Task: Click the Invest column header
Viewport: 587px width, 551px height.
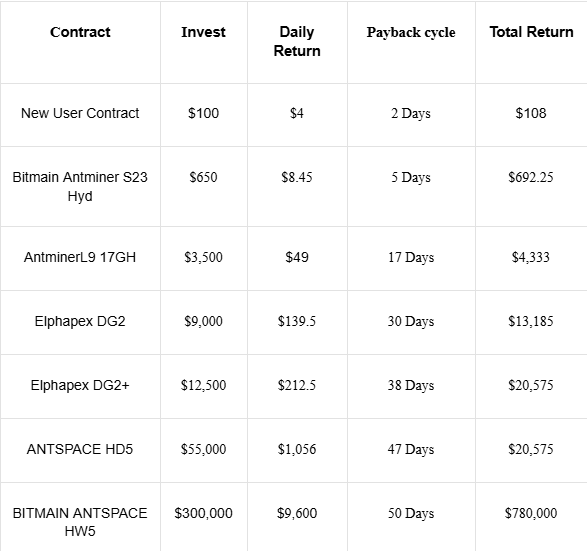Action: click(203, 32)
